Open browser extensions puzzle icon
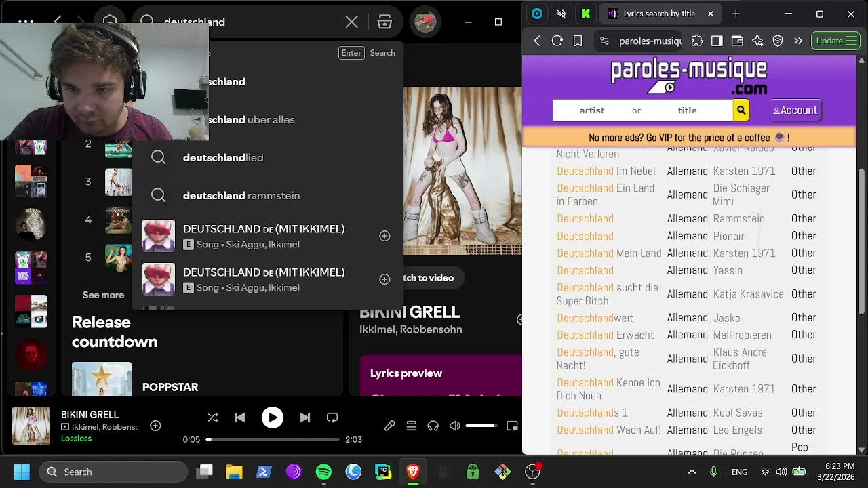This screenshot has height=488, width=868. click(696, 41)
